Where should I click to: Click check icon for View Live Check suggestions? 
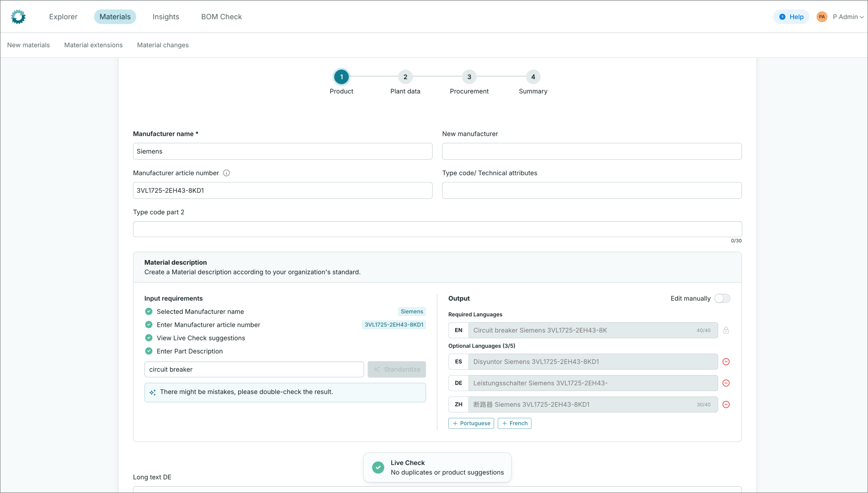point(149,338)
